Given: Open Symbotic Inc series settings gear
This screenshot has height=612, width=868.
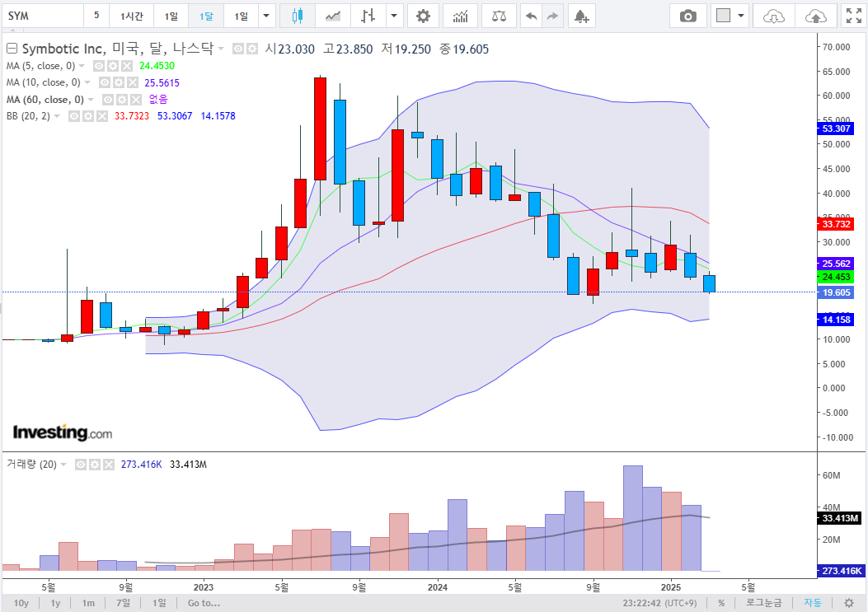Looking at the screenshot, I should (252, 49).
